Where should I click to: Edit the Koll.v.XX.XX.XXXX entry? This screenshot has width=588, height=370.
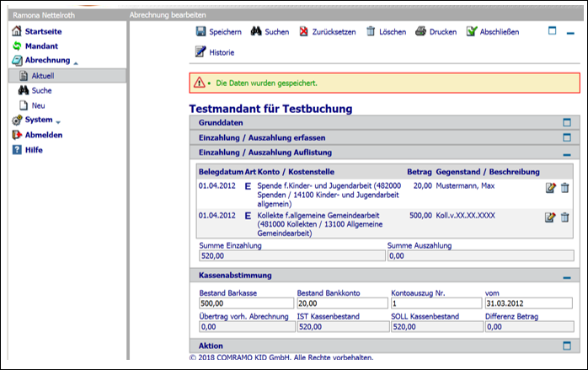pyautogui.click(x=550, y=217)
